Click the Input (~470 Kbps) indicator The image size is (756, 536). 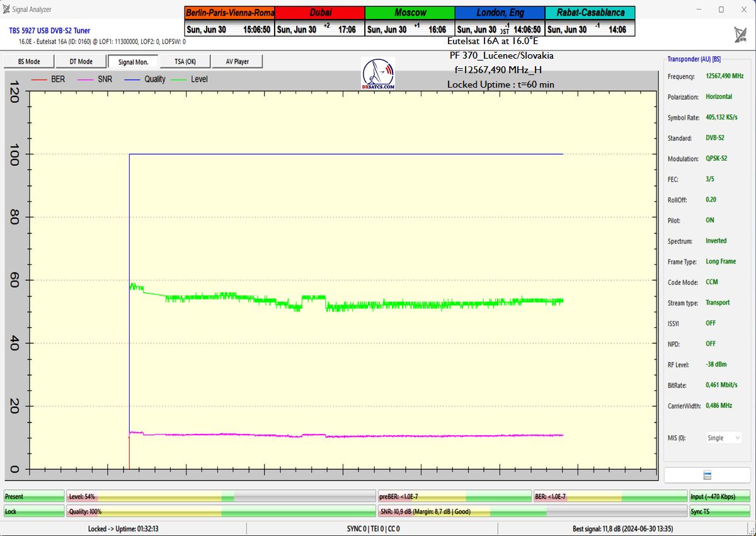[x=719, y=497]
